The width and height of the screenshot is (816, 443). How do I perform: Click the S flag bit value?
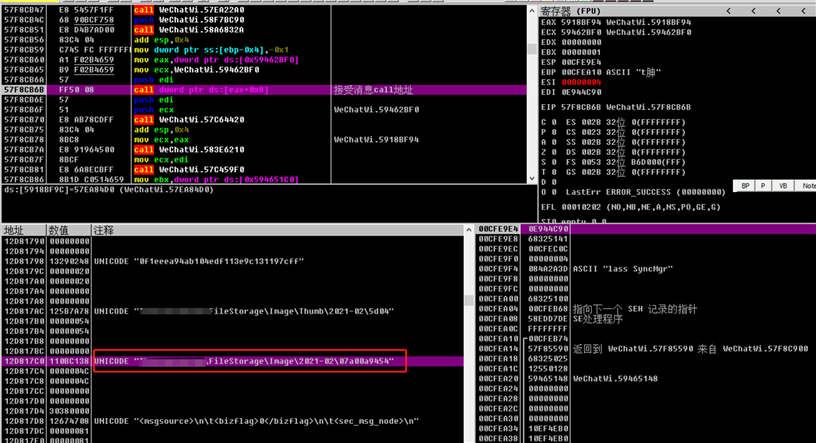click(554, 162)
